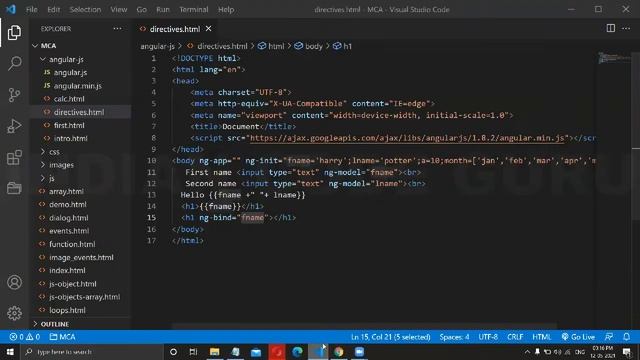Open the Terminal menu
The image size is (640, 360).
193,9
